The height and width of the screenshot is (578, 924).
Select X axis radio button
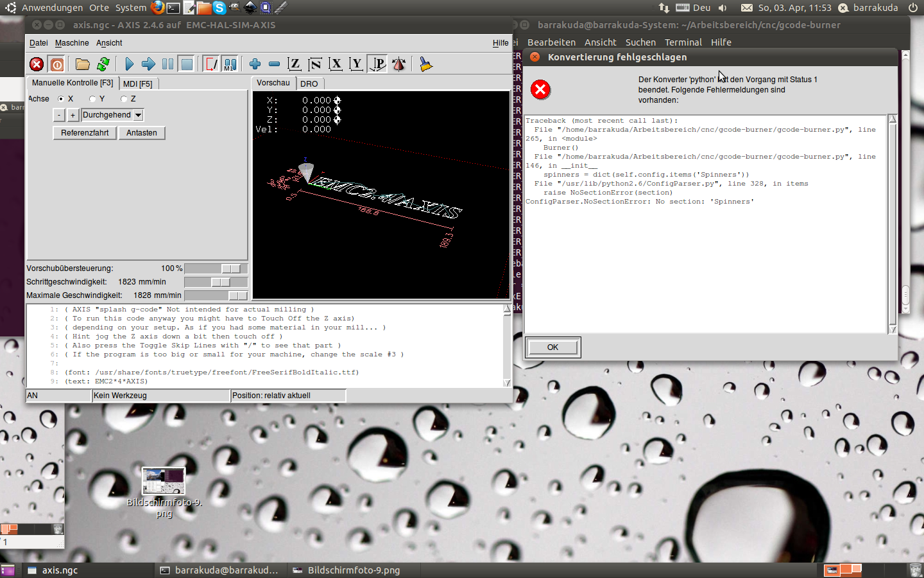pos(61,99)
